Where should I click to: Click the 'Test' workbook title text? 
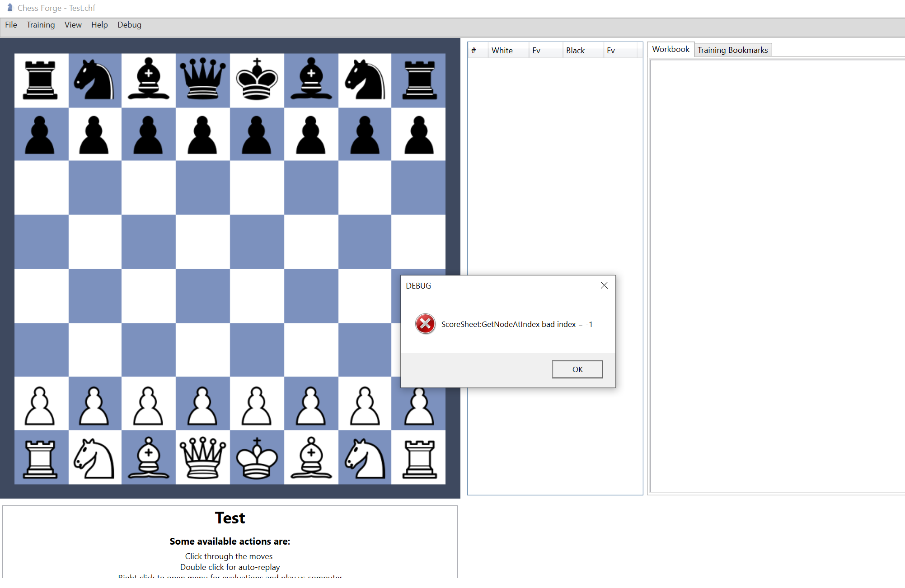(230, 518)
